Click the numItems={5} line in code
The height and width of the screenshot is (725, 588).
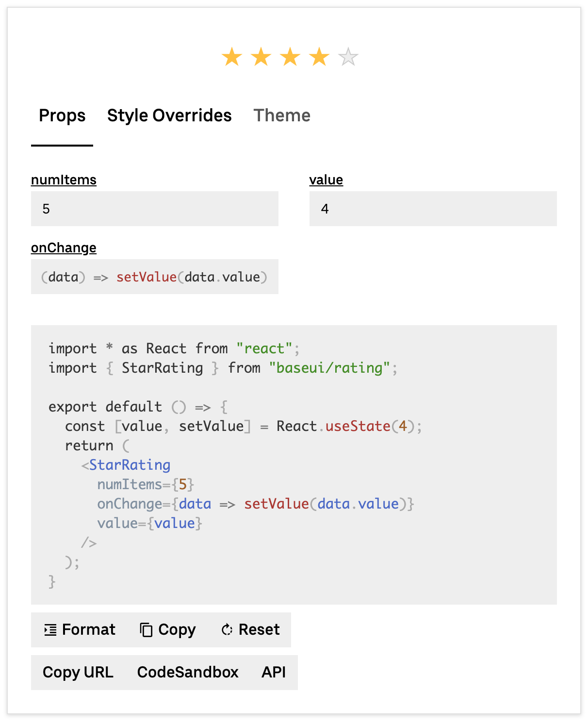tap(146, 484)
